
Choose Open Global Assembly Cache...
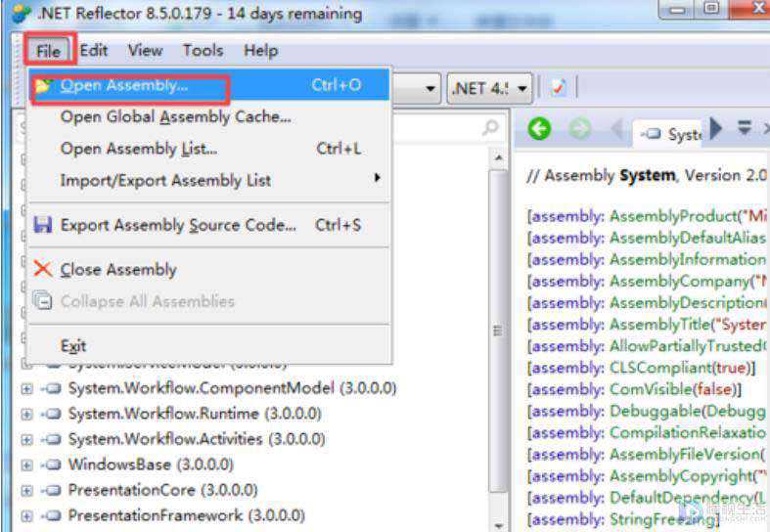tap(210, 116)
